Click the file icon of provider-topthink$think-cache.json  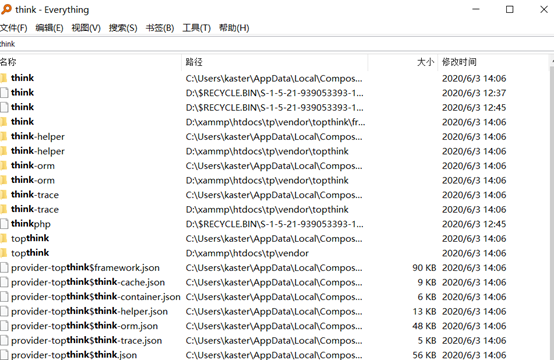[x=4, y=282]
